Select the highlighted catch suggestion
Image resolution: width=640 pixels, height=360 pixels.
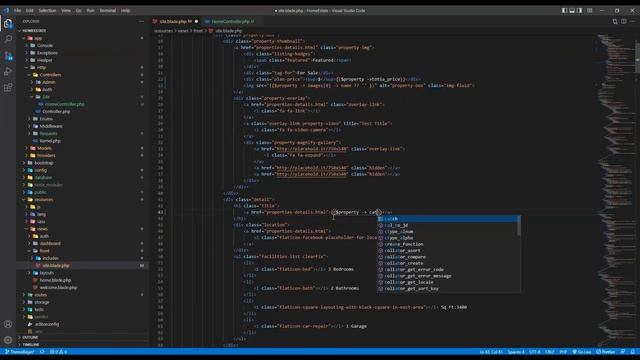tap(448, 219)
